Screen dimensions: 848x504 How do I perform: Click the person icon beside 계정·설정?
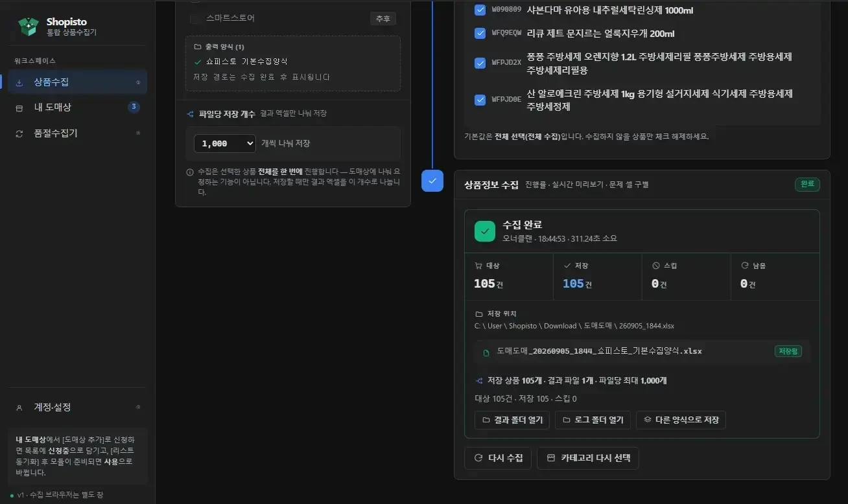pos(19,407)
